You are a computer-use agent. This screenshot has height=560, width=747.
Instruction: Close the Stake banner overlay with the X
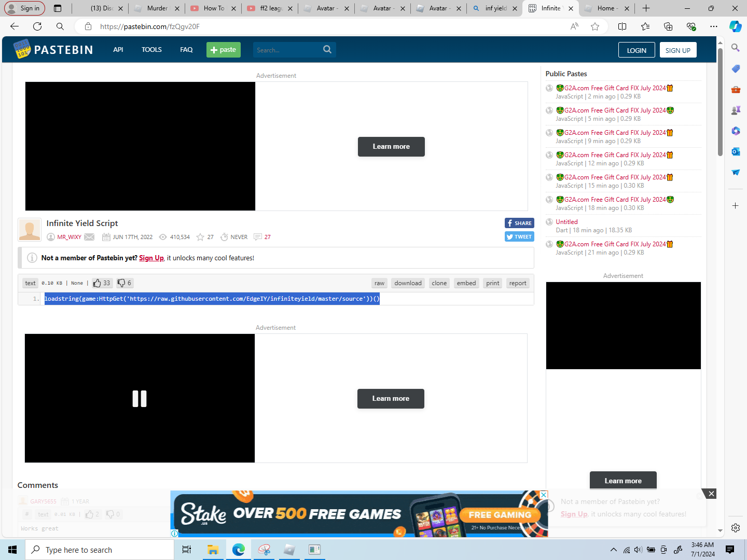[712, 494]
